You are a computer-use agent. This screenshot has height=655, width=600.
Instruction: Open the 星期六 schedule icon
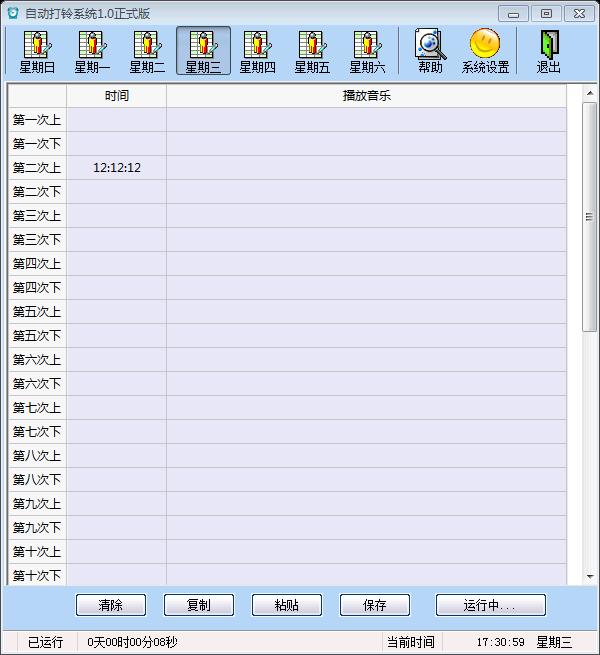coord(367,51)
